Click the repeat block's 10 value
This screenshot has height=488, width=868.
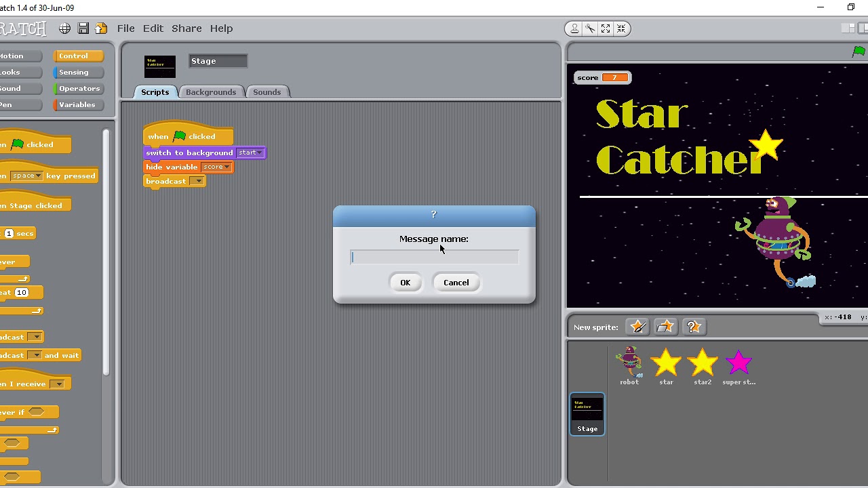pyautogui.click(x=22, y=292)
